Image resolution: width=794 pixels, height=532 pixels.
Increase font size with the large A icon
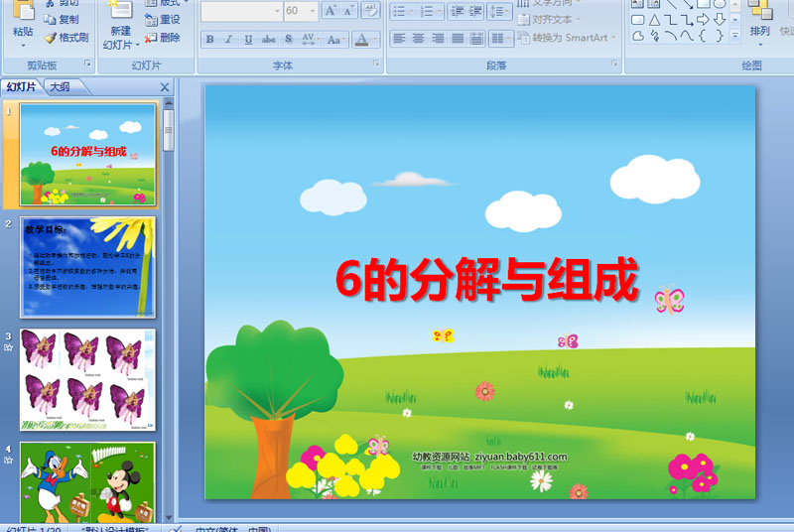(331, 11)
